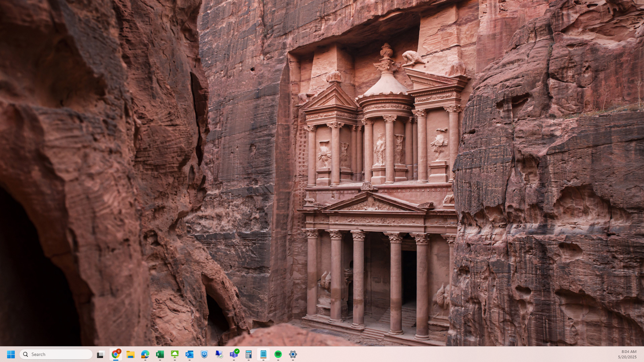Open Microsoft Excel from the taskbar
The image size is (644, 362).
click(160, 354)
